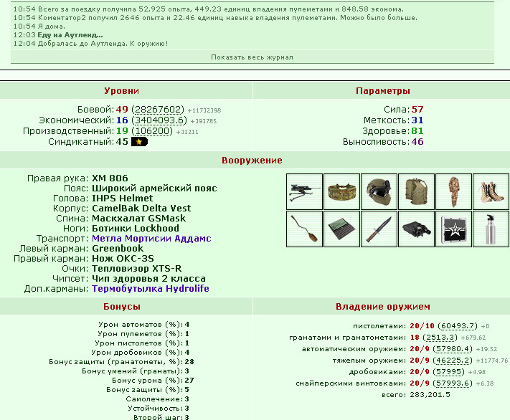Click the XM 806 machine gun icon
This screenshot has width=510, height=420.
pos(304,192)
